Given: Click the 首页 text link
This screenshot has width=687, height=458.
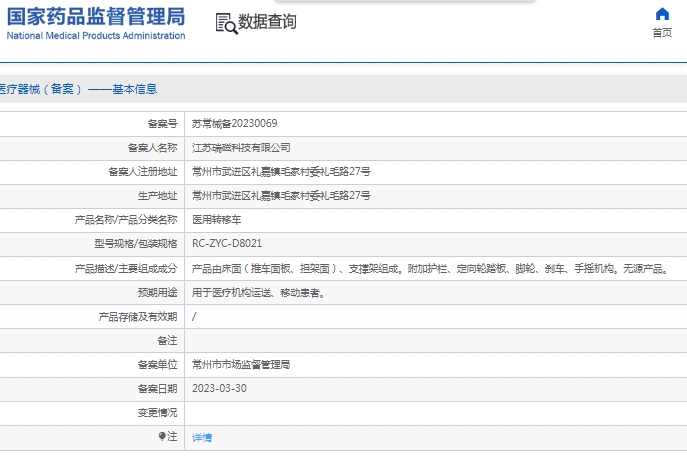Looking at the screenshot, I should [x=662, y=33].
